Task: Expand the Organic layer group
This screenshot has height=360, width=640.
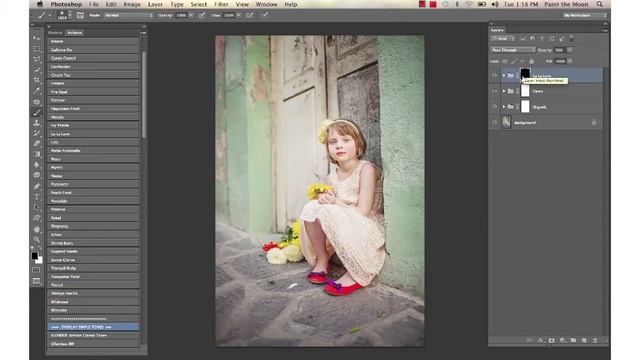Action: [504, 107]
